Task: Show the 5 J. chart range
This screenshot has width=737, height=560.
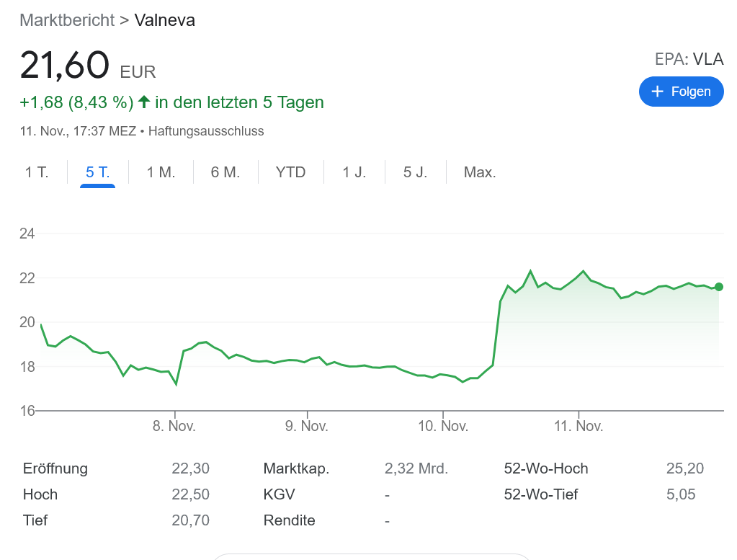Action: pyautogui.click(x=415, y=172)
